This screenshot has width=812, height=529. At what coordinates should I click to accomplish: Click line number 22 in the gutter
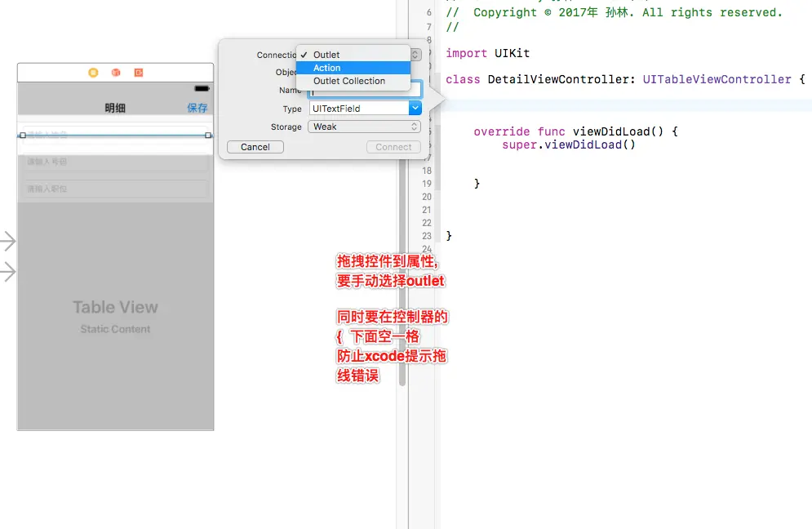[427, 223]
